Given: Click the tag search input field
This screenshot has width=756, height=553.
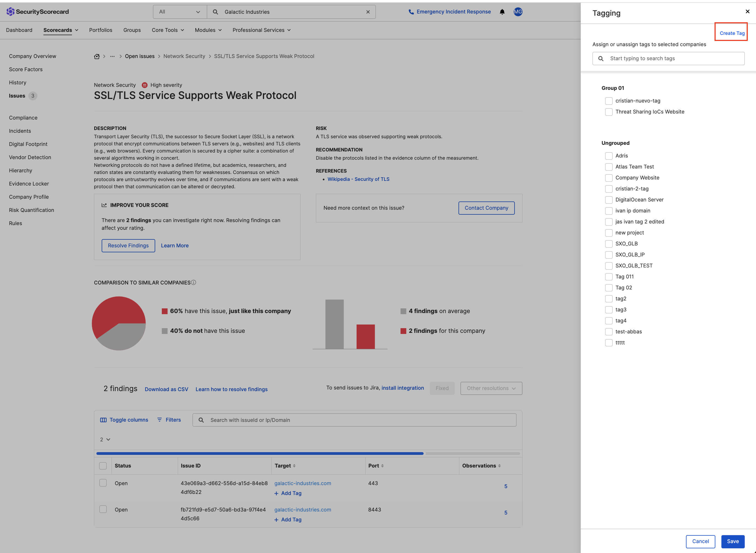Looking at the screenshot, I should 668,59.
